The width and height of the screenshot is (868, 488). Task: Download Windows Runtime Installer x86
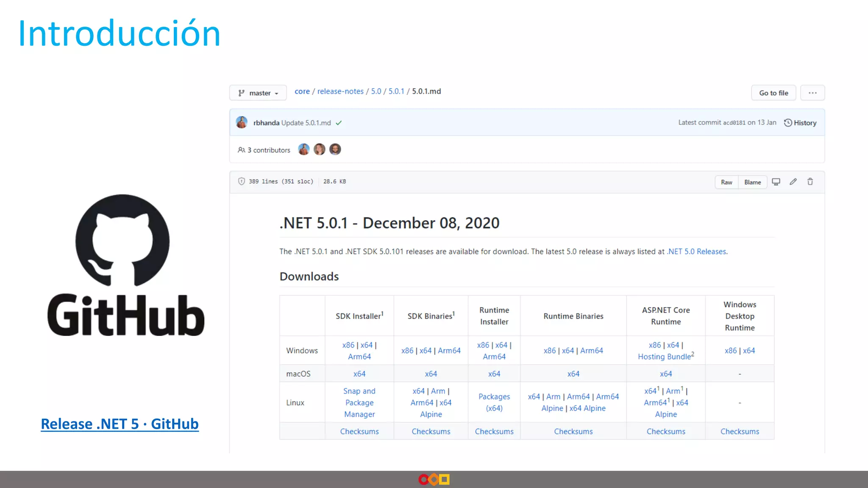tap(483, 345)
